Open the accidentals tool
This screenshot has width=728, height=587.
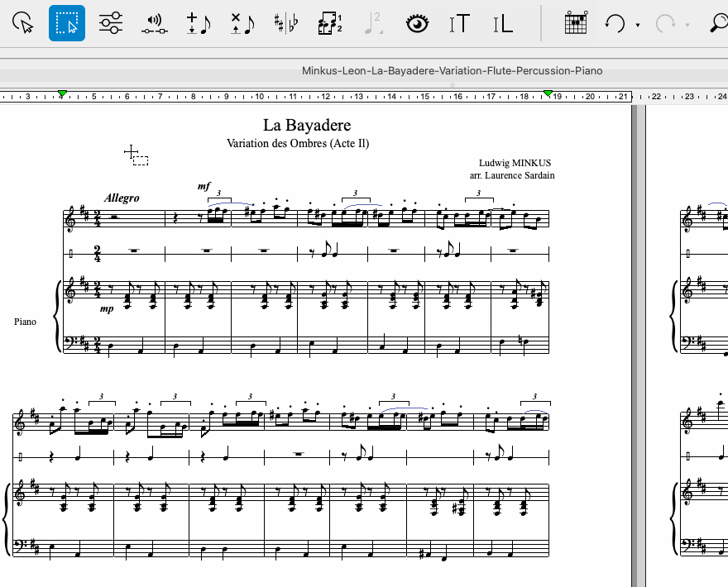[287, 23]
